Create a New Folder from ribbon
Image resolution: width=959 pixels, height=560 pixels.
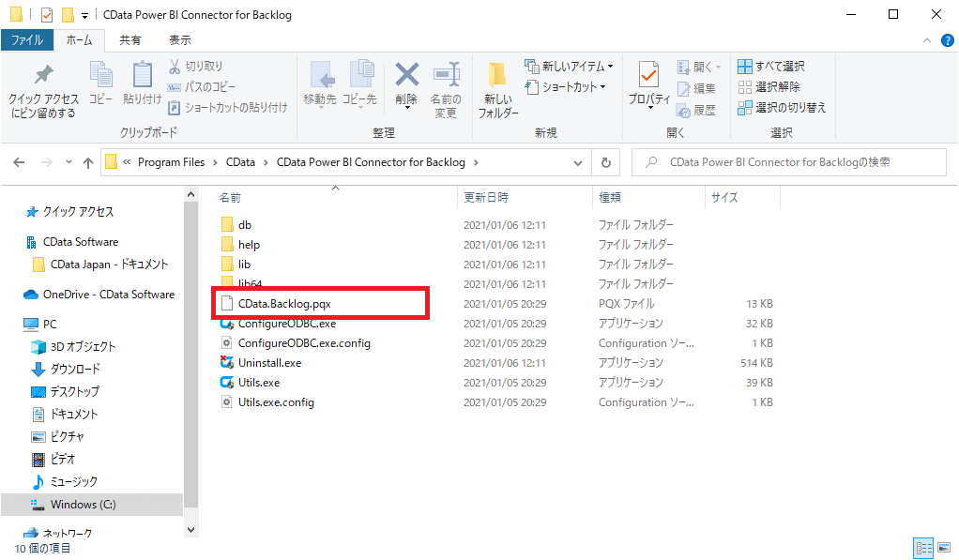click(x=498, y=90)
